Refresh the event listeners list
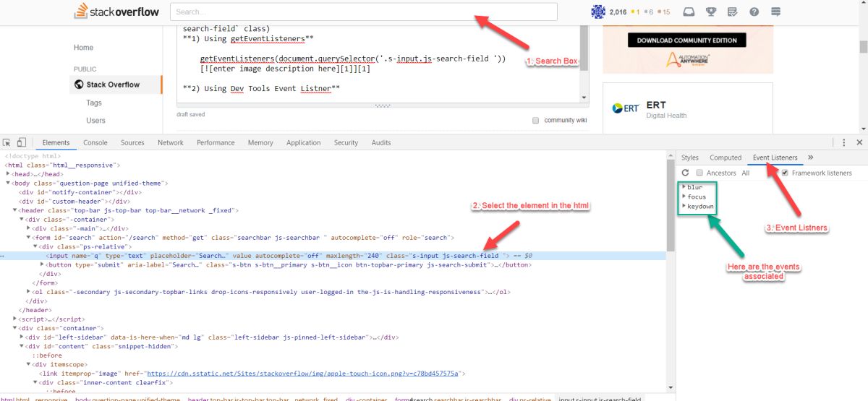The image size is (868, 401). tap(685, 173)
